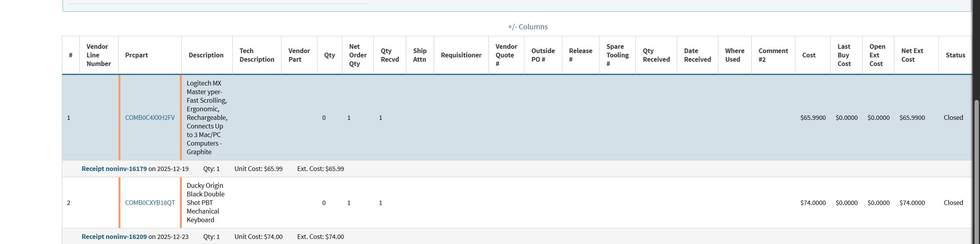Click the Qty Recvd column header
980x244 pixels.
389,55
